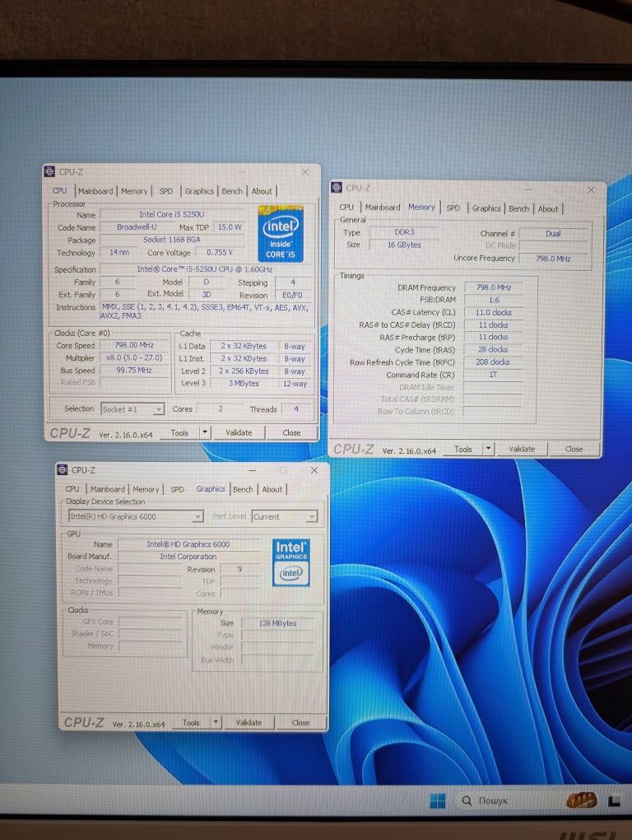Click the Level 3 cache 3 MBytes value
Viewport: 632px width, 840px height.
(244, 384)
